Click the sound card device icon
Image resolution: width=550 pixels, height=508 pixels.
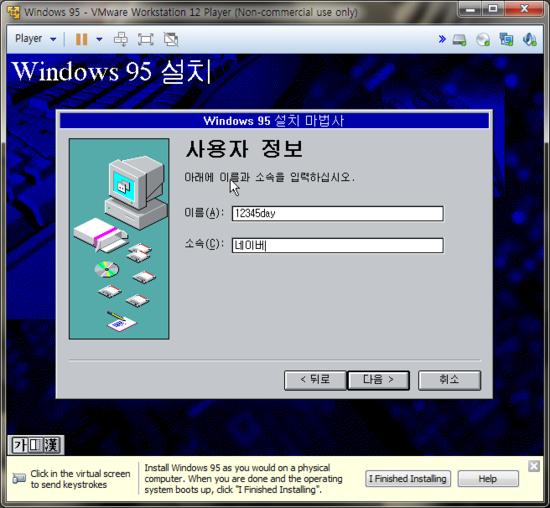point(530,39)
